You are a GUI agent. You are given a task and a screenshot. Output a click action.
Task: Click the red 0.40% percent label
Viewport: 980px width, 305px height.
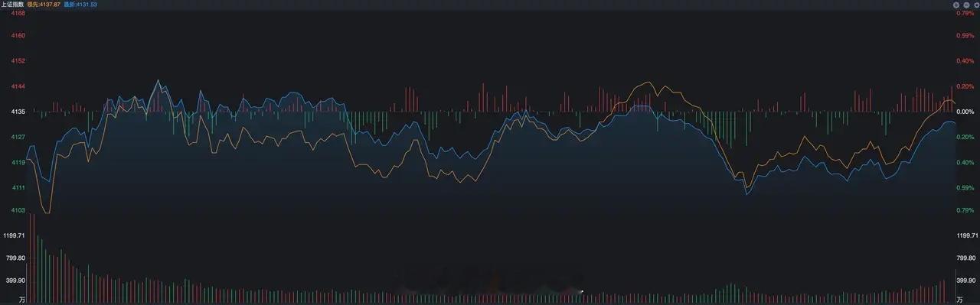point(965,60)
